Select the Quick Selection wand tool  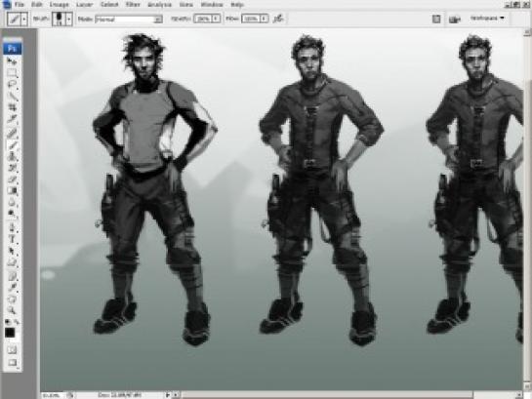(x=12, y=96)
